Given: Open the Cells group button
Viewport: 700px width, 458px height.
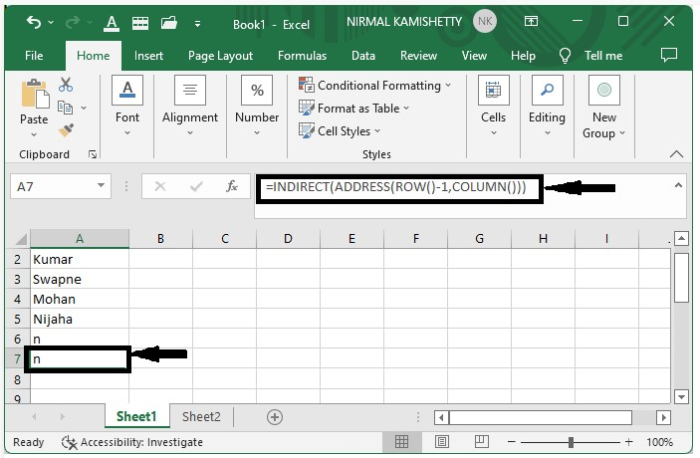Looking at the screenshot, I should [x=493, y=106].
